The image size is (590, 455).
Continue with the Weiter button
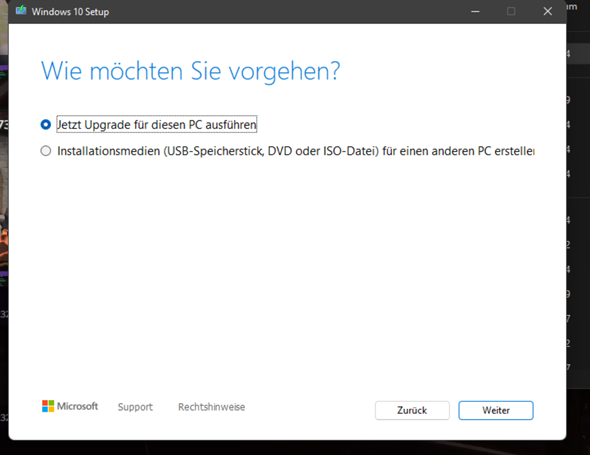(x=496, y=410)
